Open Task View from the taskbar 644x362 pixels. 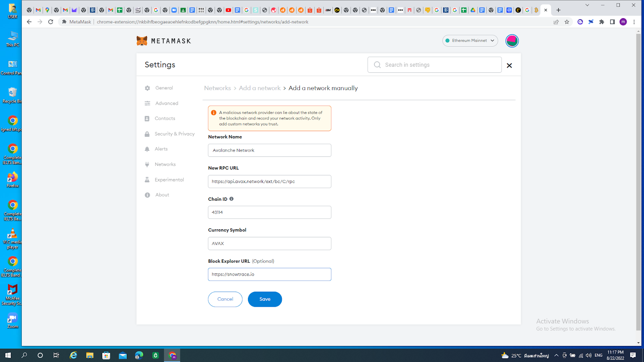[56, 355]
